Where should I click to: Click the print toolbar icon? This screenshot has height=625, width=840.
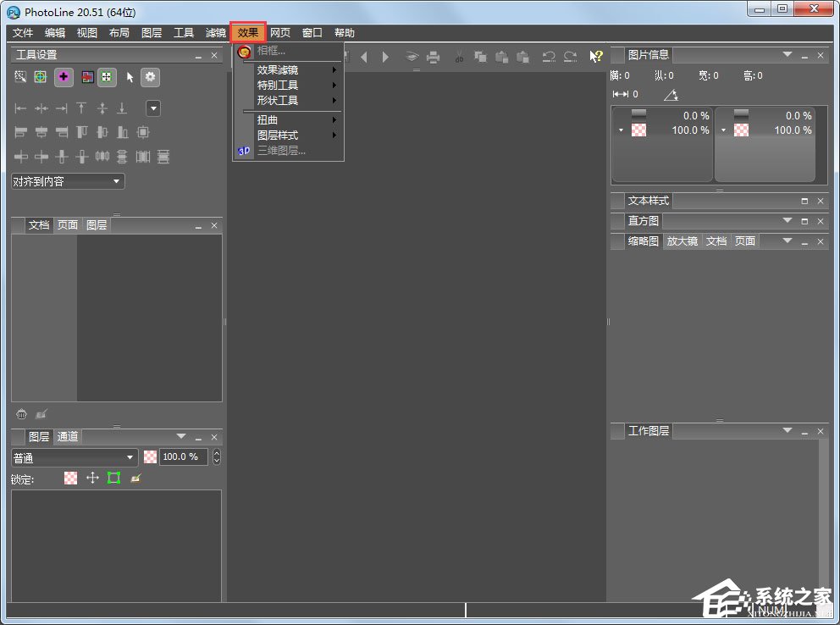point(433,57)
